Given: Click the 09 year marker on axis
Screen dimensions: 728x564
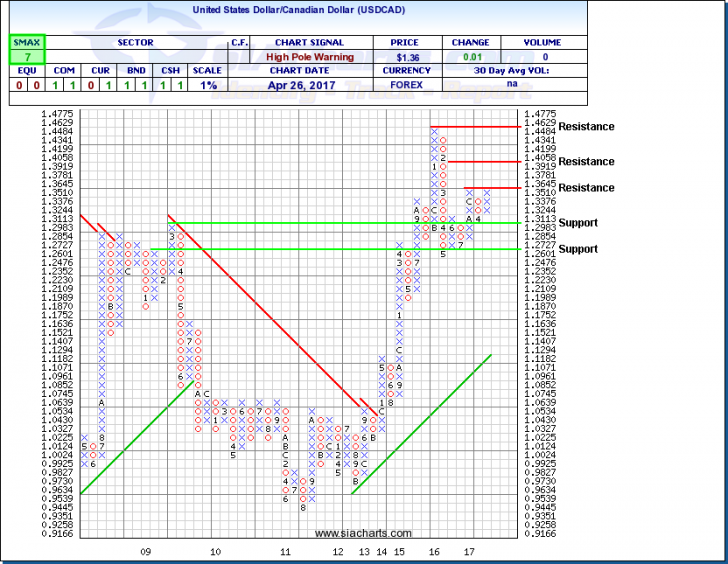Looking at the screenshot, I should click(x=146, y=551).
